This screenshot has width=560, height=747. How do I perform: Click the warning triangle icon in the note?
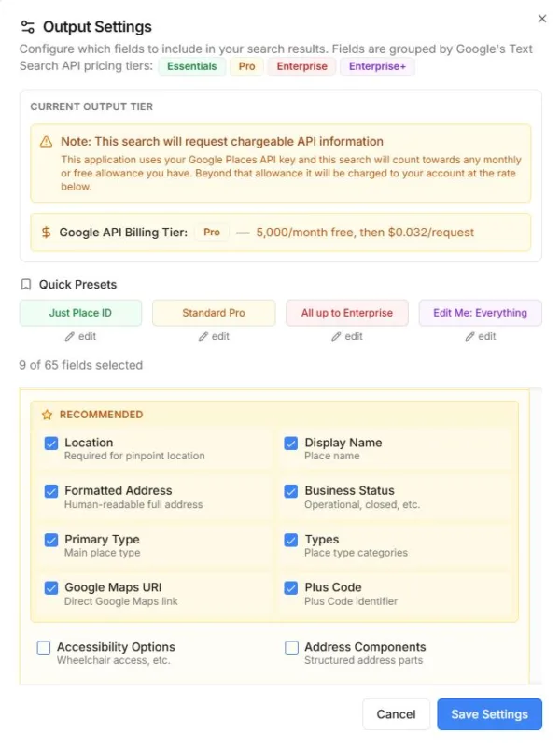pyautogui.click(x=47, y=142)
